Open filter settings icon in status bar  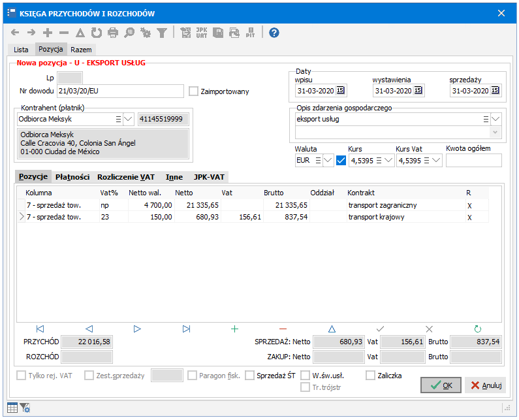[x=25, y=408]
